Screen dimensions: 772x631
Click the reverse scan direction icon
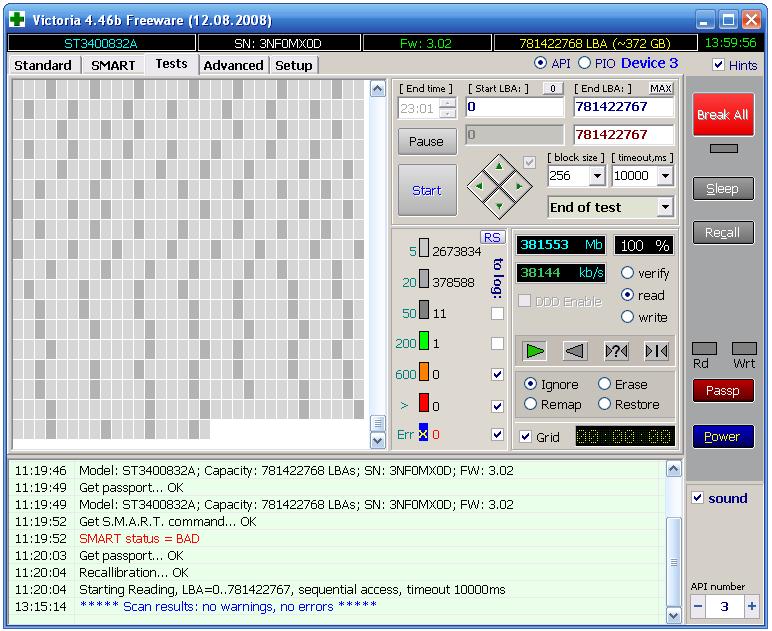[x=575, y=350]
